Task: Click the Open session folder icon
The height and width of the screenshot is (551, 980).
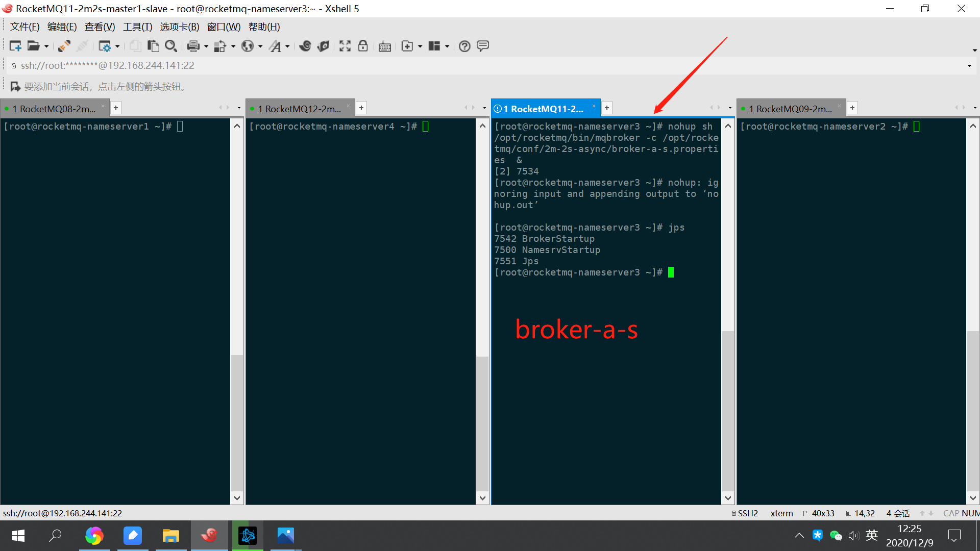Action: pyautogui.click(x=33, y=46)
